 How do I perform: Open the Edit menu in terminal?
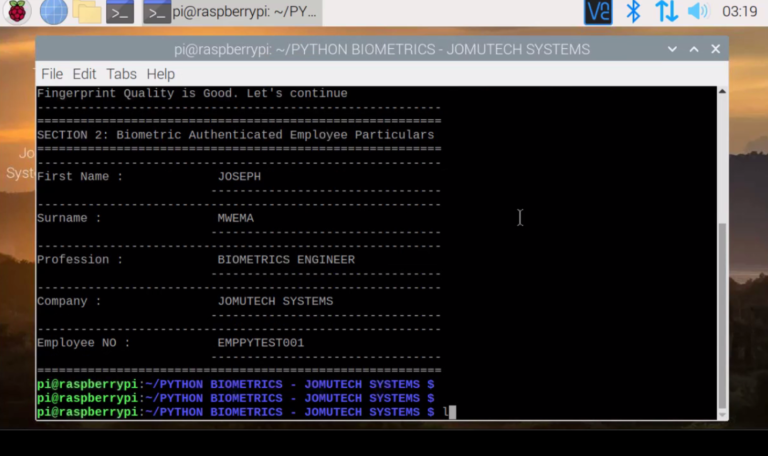(x=84, y=74)
